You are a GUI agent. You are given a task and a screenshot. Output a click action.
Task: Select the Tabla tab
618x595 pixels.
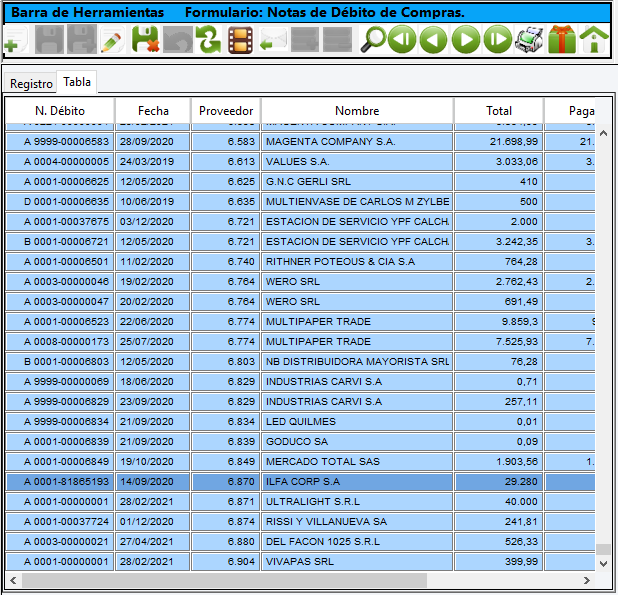[77, 82]
